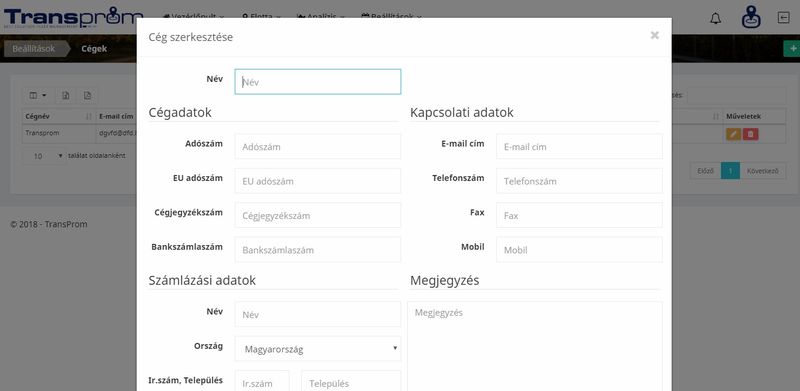The height and width of the screenshot is (391, 800).
Task: Click the logout arrow icon
Action: [x=783, y=18]
